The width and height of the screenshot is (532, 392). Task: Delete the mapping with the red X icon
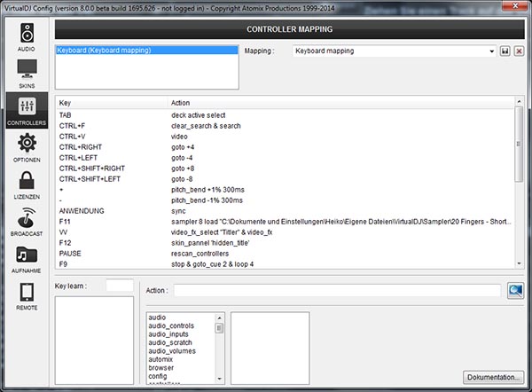click(x=519, y=51)
